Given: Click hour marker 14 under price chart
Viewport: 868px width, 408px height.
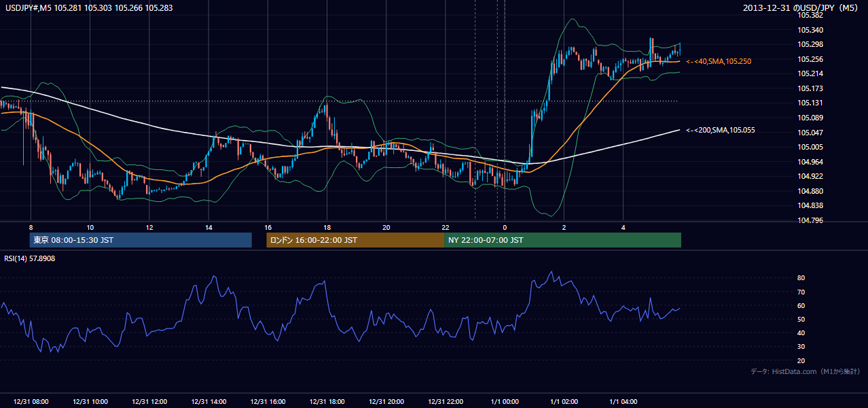Looking at the screenshot, I should coord(209,227).
